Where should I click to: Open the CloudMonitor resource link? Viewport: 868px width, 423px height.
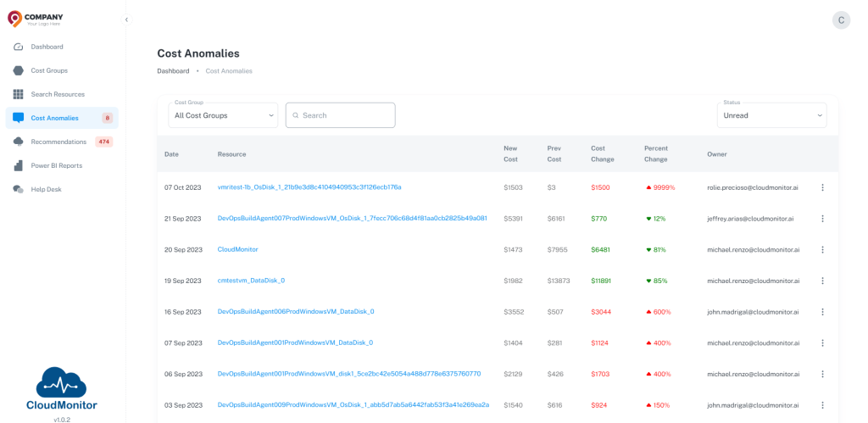click(x=238, y=249)
